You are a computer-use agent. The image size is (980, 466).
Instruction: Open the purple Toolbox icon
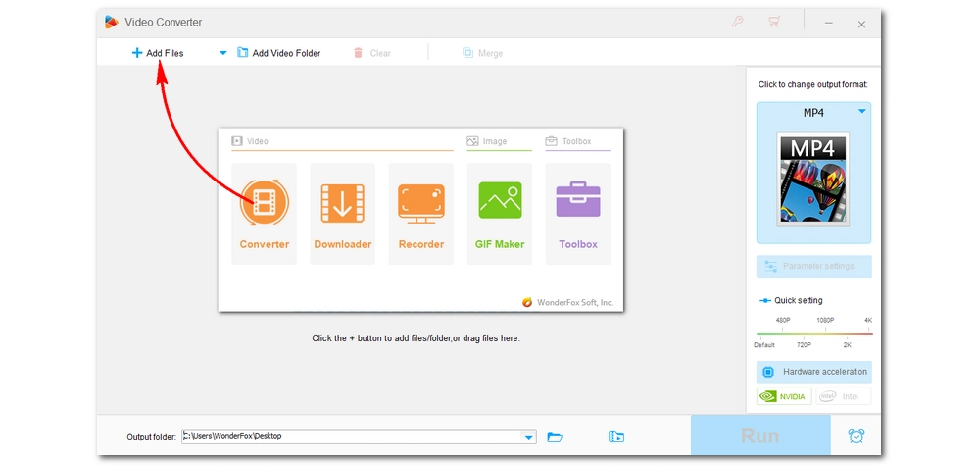tap(577, 204)
